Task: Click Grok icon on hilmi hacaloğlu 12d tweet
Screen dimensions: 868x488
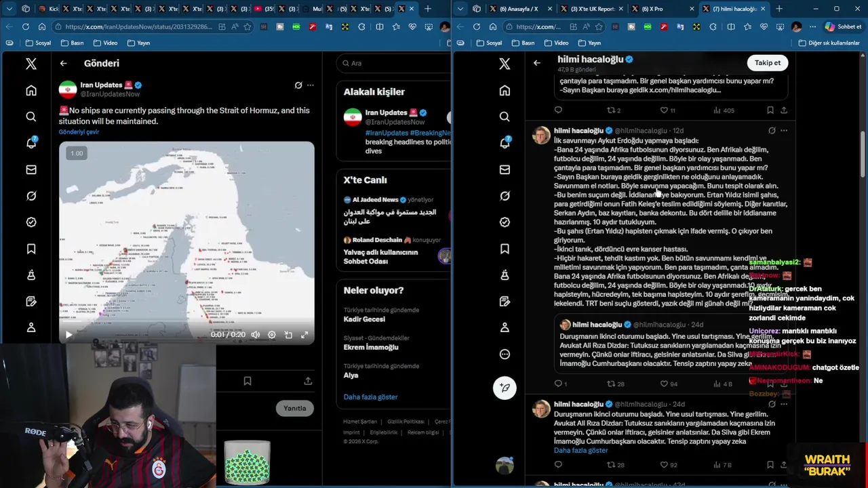Action: click(x=772, y=130)
